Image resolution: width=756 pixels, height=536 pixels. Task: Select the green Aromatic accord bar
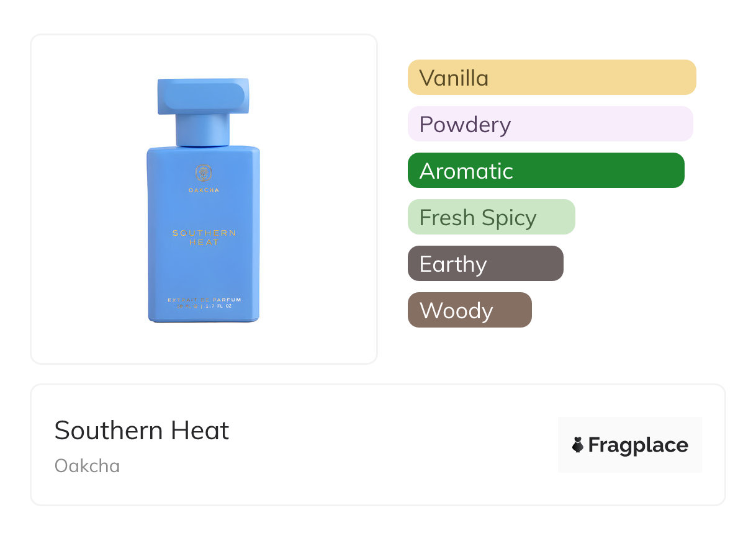[546, 171]
